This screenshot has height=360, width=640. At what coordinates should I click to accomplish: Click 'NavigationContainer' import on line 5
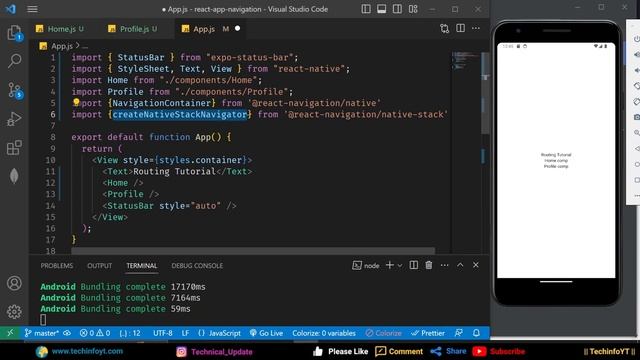point(162,103)
